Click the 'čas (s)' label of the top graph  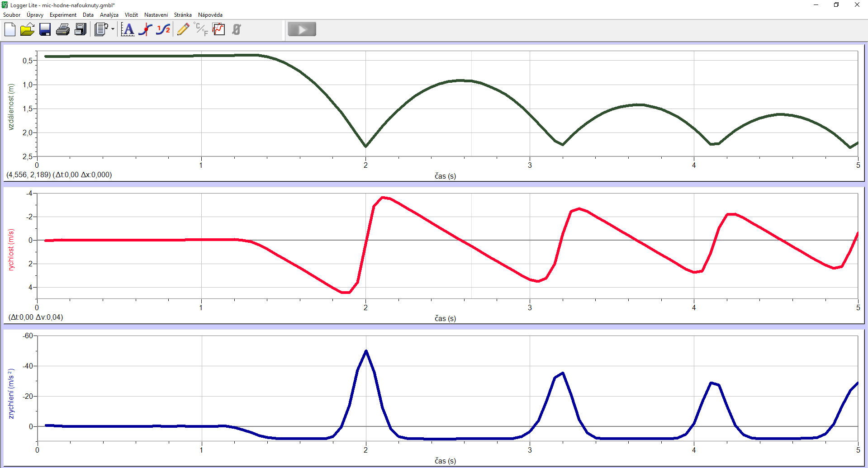point(446,176)
